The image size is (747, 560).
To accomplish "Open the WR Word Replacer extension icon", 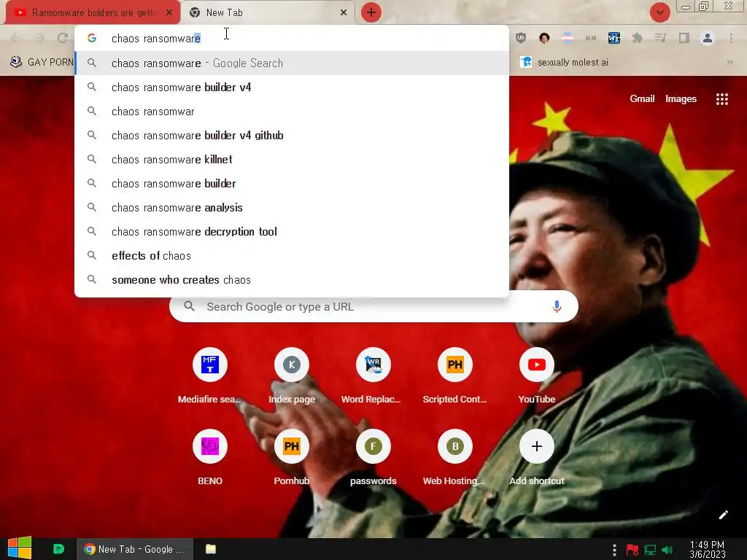I will [614, 38].
